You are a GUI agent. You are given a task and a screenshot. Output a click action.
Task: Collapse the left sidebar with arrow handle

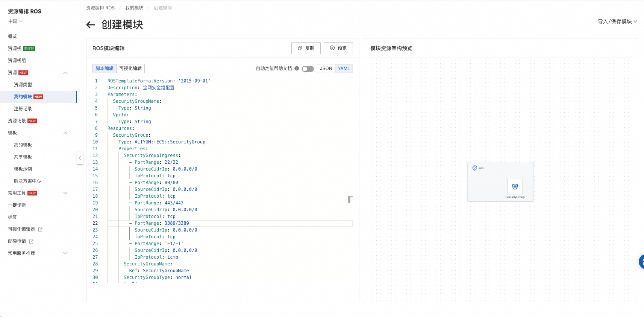80,158
